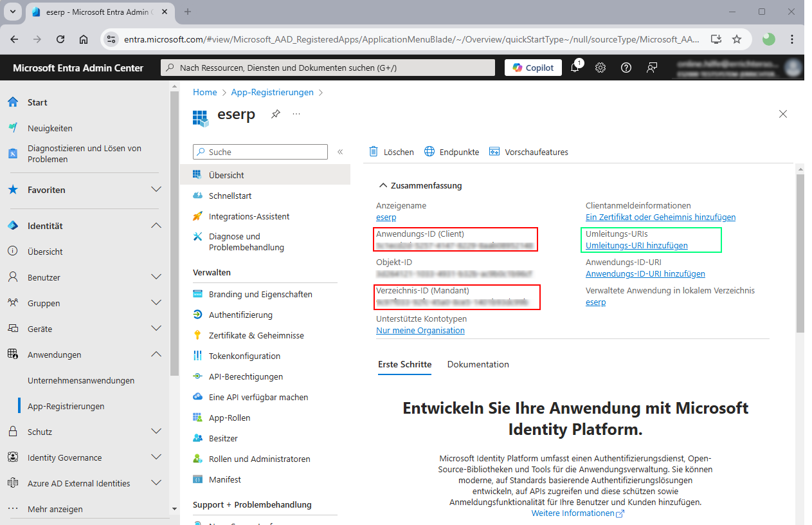Click Anwendungs-ID-URI hinzufügen link

(645, 274)
